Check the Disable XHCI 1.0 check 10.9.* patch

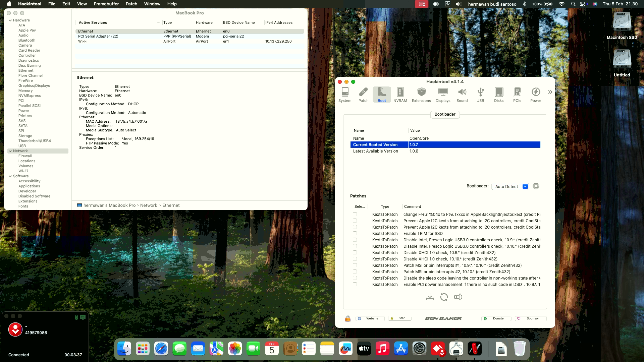pos(355,252)
